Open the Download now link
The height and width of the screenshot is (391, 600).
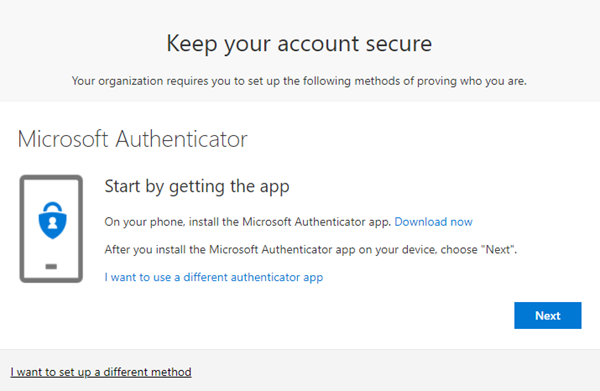434,222
